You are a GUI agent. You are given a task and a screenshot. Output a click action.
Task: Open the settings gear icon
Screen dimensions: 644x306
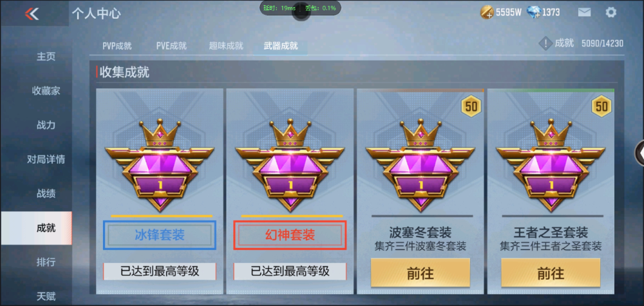coord(611,12)
